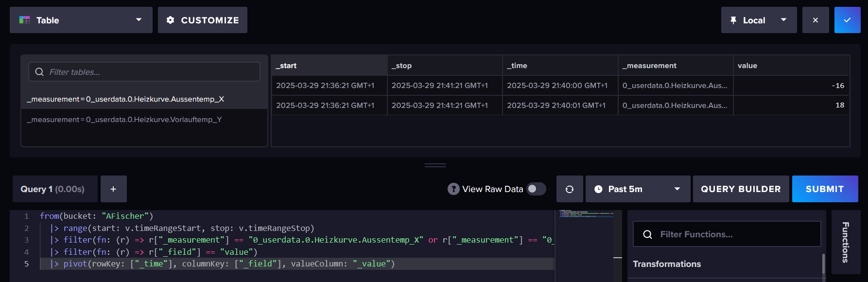This screenshot has width=868, height=282.
Task: Focus the Filter Functions search field
Action: [x=727, y=234]
